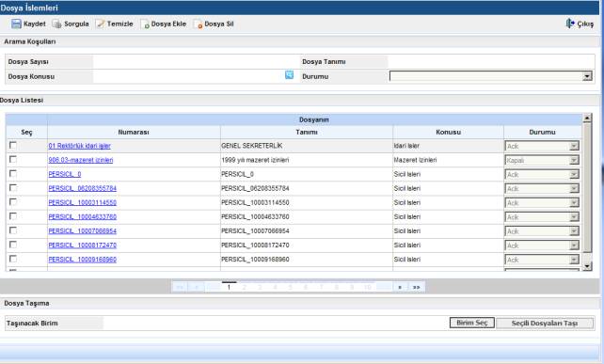Click the Dosya Sayısı input field
Screen dimensions: 604x364
[196, 62]
